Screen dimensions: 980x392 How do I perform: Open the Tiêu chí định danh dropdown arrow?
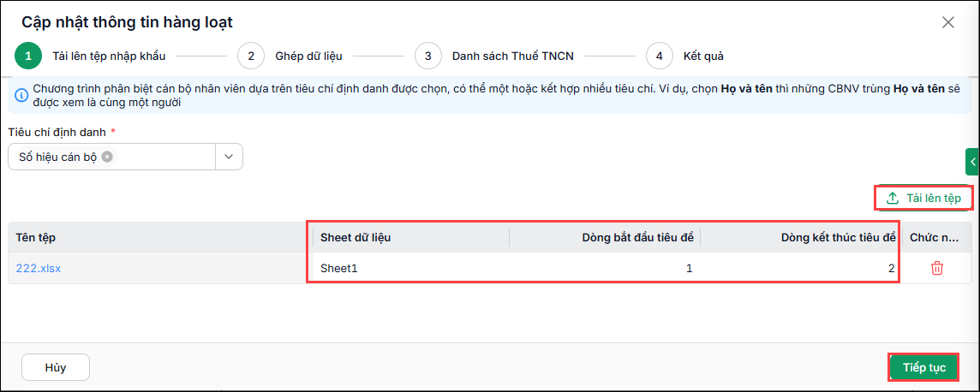click(x=229, y=157)
